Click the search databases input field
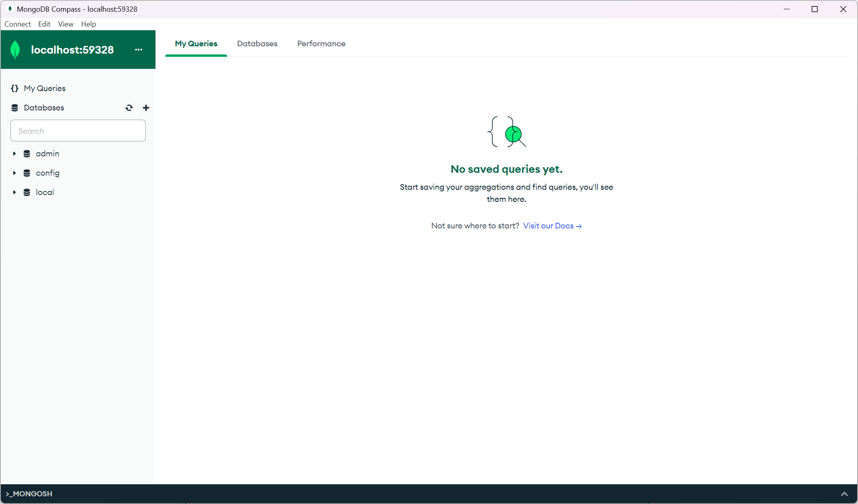 tap(78, 130)
